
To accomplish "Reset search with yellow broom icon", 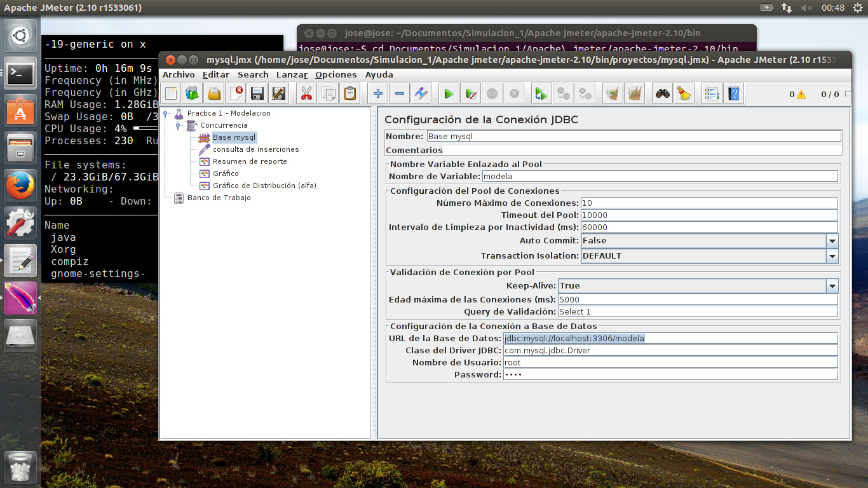I will pyautogui.click(x=684, y=93).
